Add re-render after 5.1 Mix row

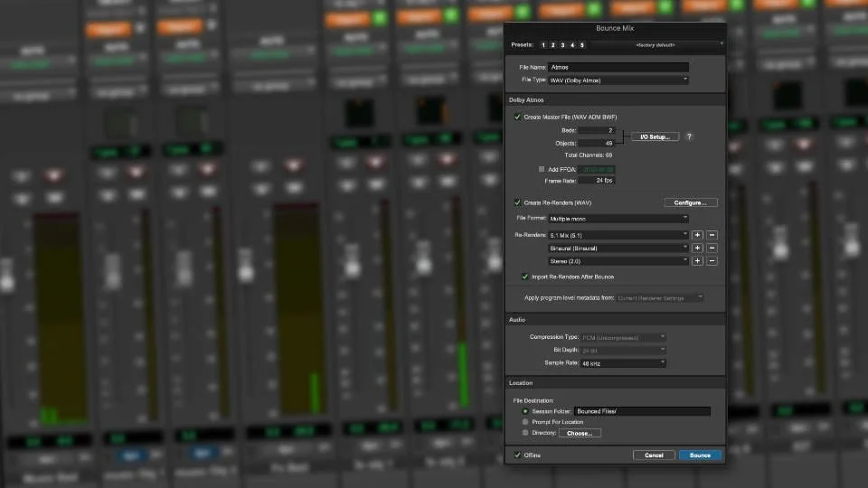[697, 235]
